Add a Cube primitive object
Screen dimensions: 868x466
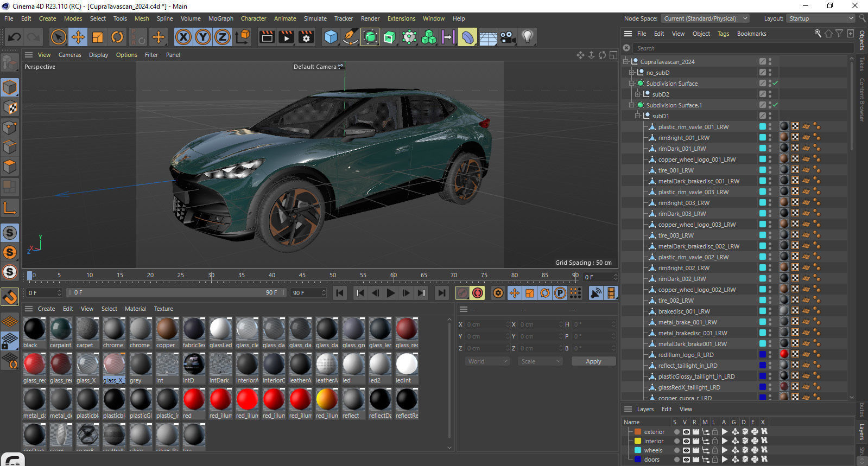(331, 37)
